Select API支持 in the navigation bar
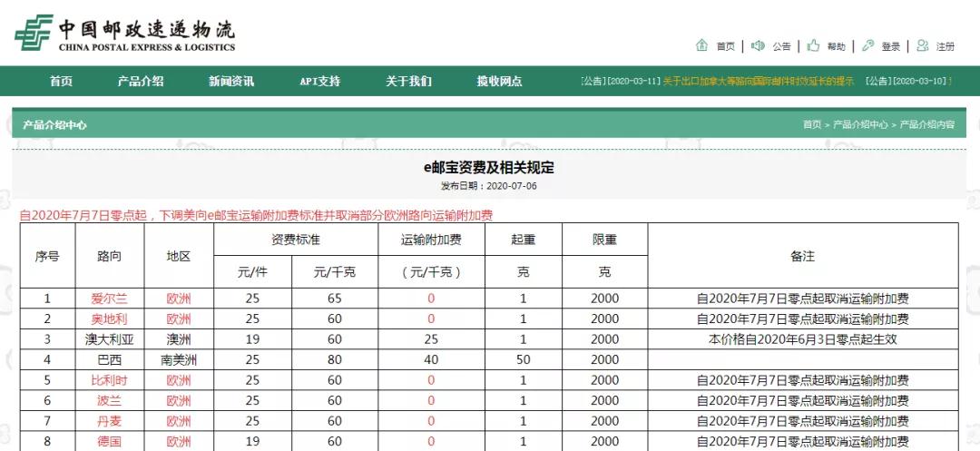Image resolution: width=980 pixels, height=451 pixels. 320,81
